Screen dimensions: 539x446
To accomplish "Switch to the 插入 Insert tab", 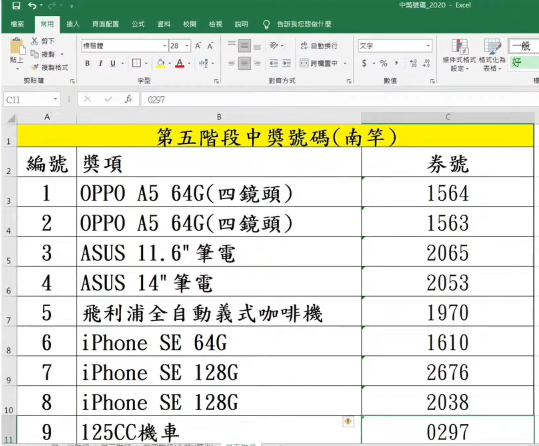I will point(73,24).
